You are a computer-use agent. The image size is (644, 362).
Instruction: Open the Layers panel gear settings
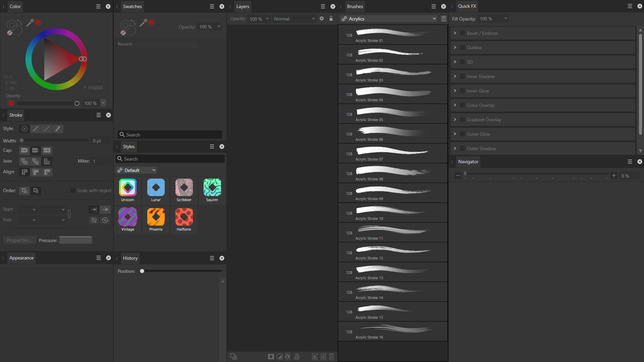[322, 19]
